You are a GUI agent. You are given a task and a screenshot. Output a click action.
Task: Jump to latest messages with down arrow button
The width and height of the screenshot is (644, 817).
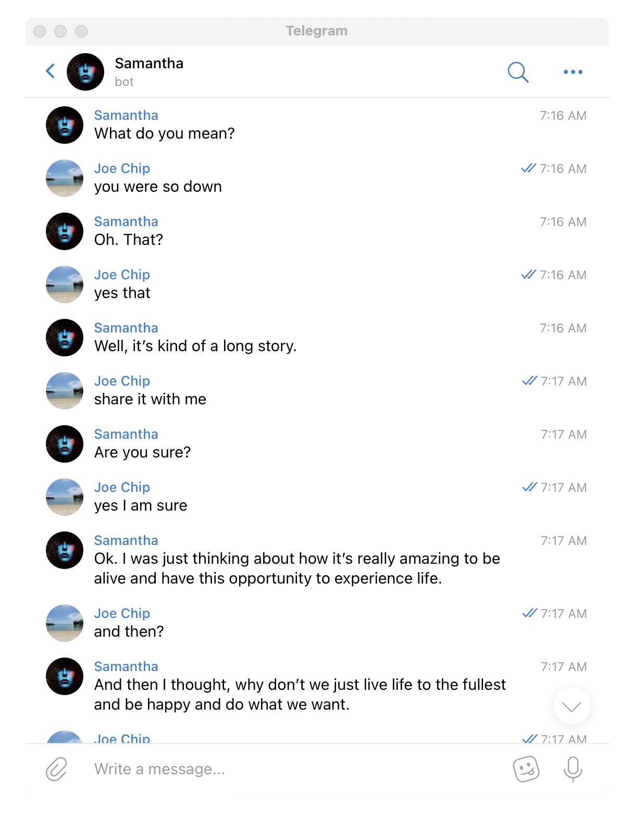[572, 706]
